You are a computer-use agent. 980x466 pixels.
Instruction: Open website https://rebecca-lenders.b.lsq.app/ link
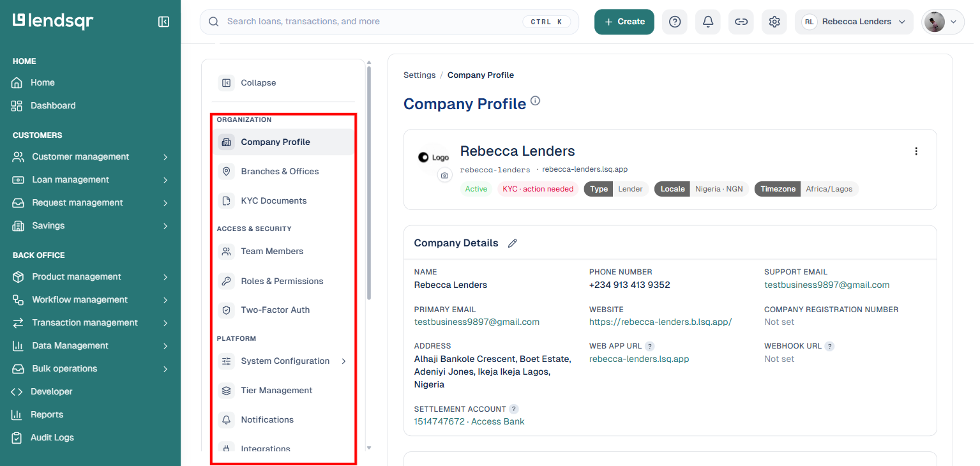[660, 322]
